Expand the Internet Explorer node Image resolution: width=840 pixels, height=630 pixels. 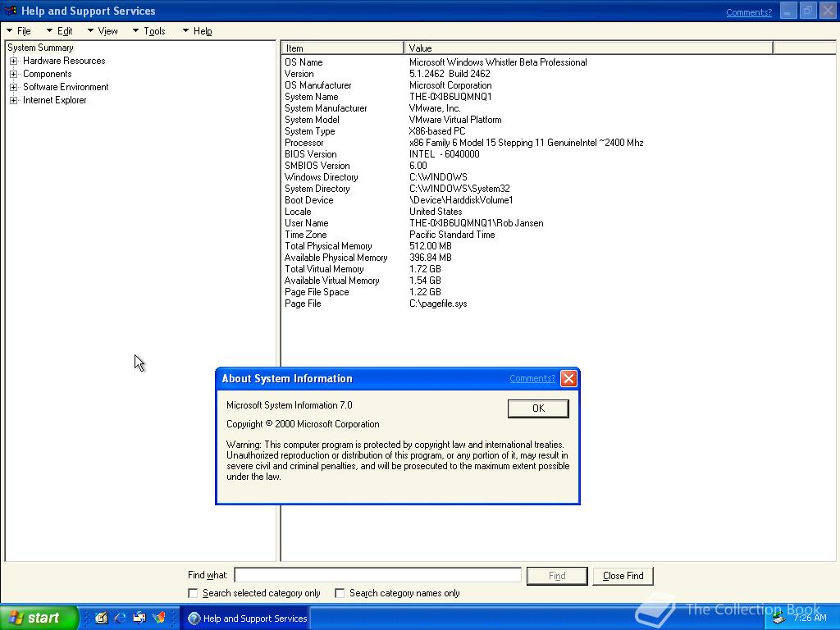click(13, 100)
